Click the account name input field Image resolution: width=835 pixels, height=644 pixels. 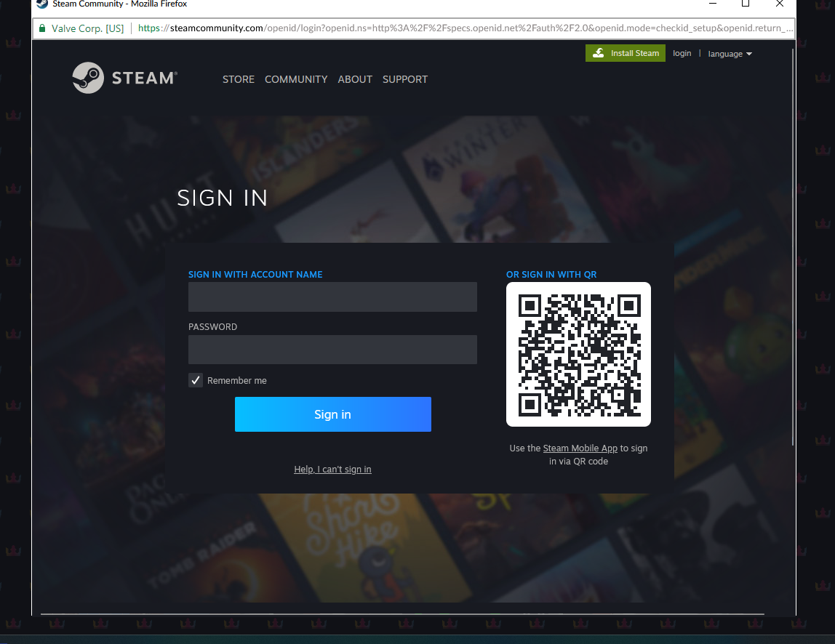(x=333, y=297)
